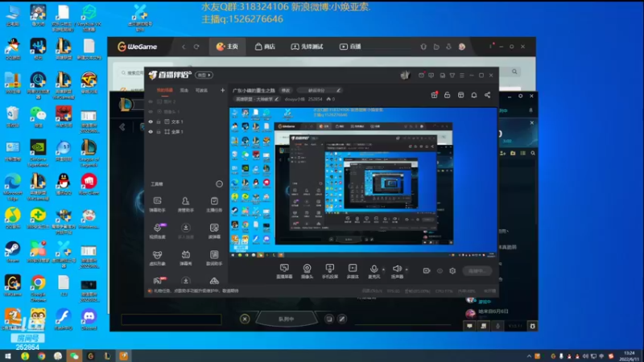Open 歌词助手 tool
The width and height of the screenshot is (644, 362).
coord(214,258)
